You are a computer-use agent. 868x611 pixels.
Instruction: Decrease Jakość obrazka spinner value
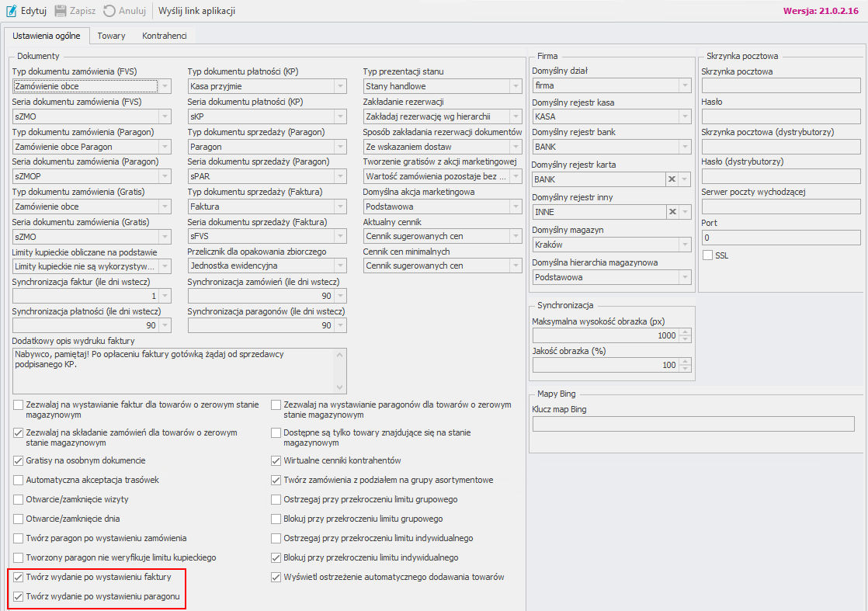685,368
